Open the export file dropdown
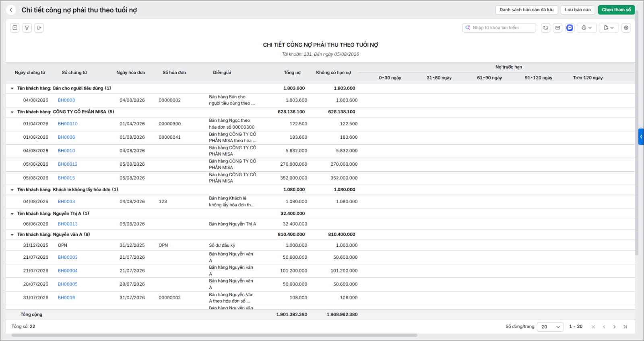Screen dimensions: 644x341 609,28
